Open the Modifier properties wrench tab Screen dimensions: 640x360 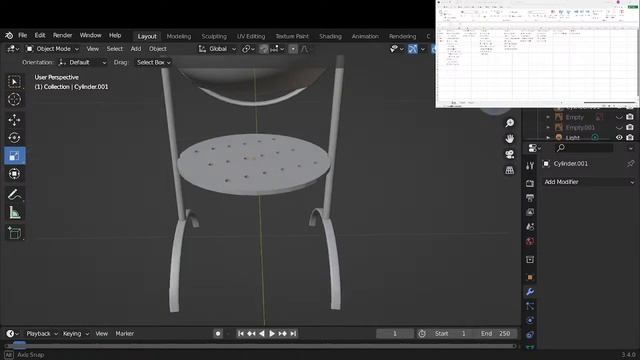[530, 292]
